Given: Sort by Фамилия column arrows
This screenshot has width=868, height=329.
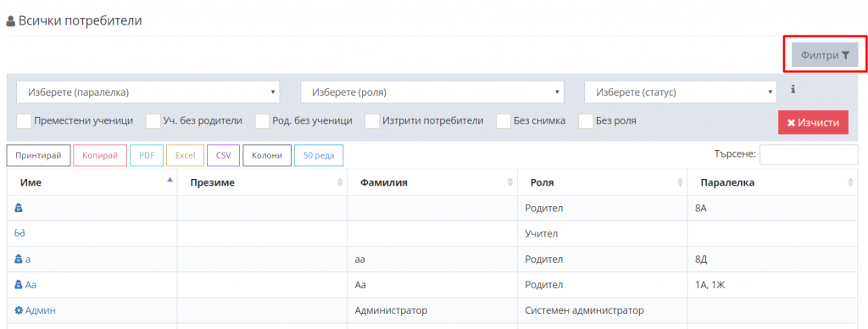Looking at the screenshot, I should pos(510,182).
